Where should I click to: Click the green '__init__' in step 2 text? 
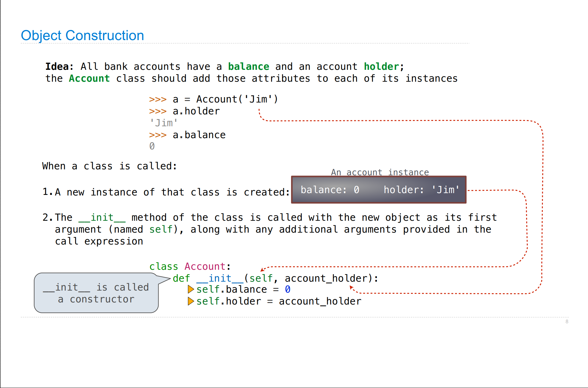coord(102,217)
